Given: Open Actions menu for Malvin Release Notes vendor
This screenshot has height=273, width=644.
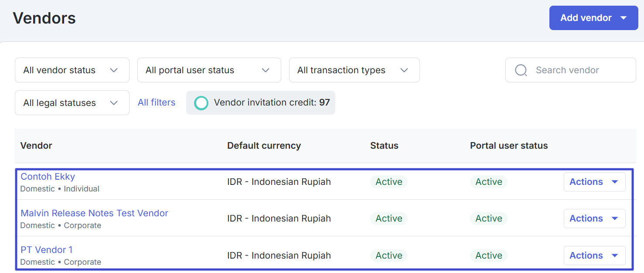Looking at the screenshot, I should click(595, 218).
